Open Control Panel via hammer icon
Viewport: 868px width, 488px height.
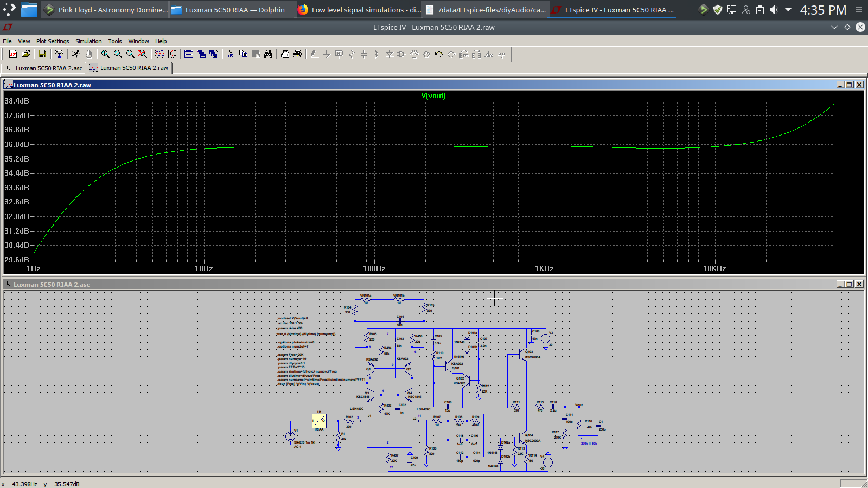[59, 54]
